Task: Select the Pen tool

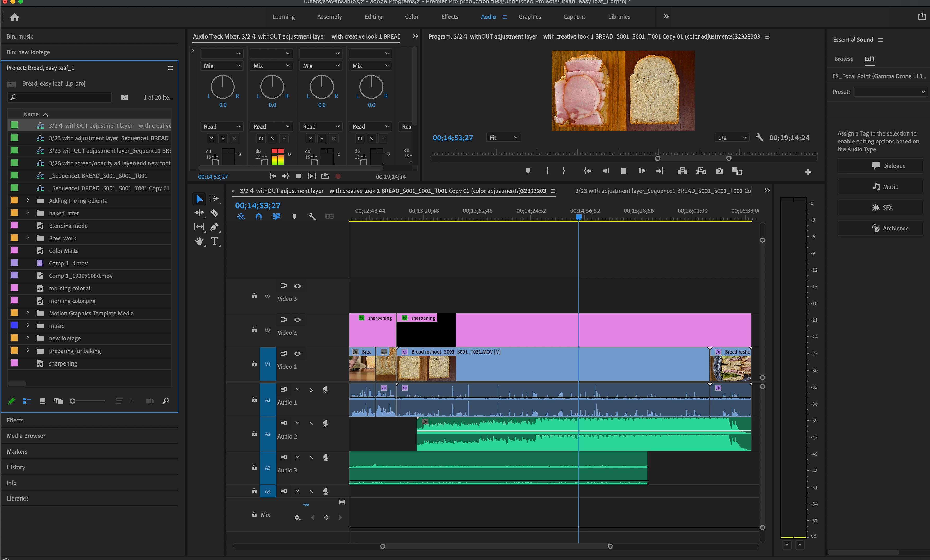Action: tap(214, 227)
